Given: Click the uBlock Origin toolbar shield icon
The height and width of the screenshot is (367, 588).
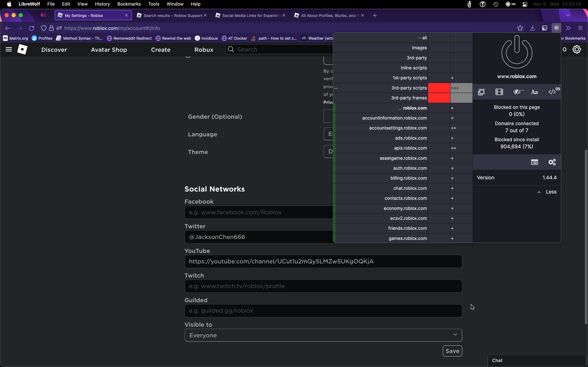Looking at the screenshot, I should pos(556,28).
